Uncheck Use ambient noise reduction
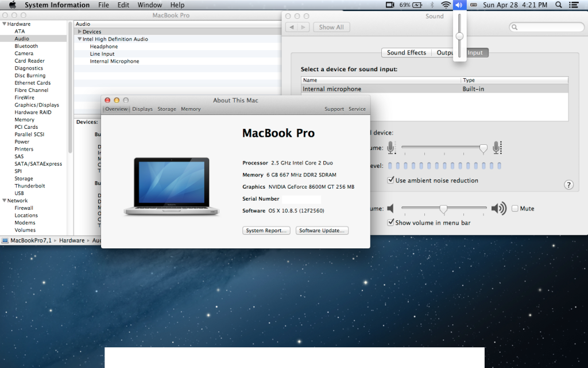588x368 pixels. click(x=390, y=179)
